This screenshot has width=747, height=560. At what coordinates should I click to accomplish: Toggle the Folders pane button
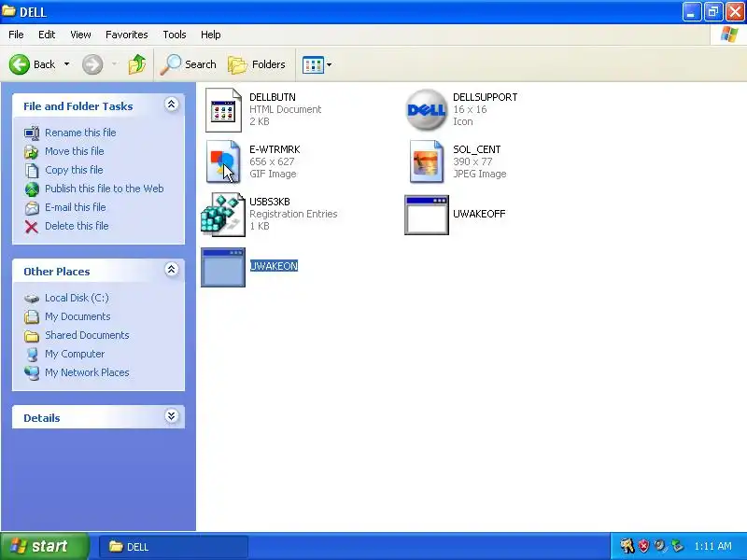[257, 64]
